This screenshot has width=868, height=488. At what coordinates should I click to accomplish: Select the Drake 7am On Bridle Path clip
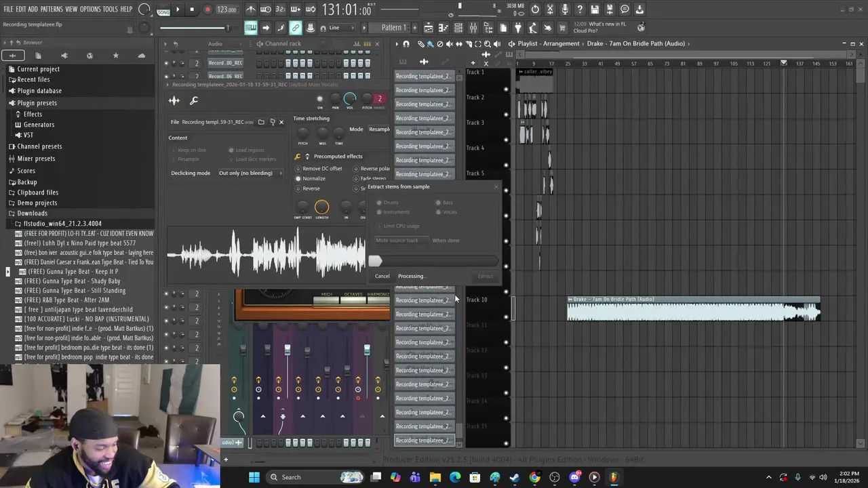tap(694, 309)
